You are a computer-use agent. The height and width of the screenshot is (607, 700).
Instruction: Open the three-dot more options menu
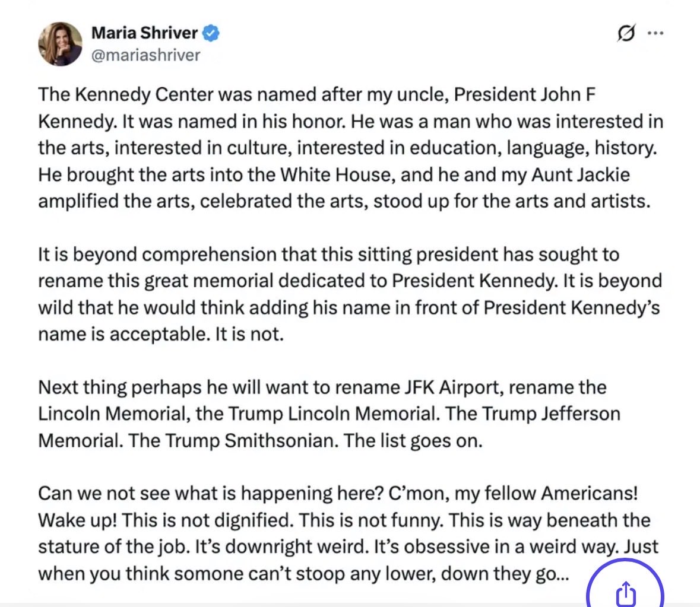point(655,34)
